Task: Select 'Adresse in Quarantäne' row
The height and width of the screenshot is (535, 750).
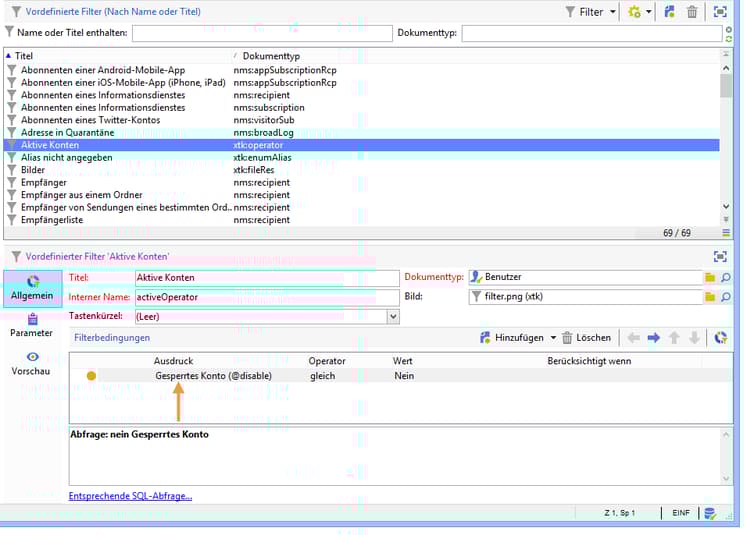Action: tap(361, 132)
